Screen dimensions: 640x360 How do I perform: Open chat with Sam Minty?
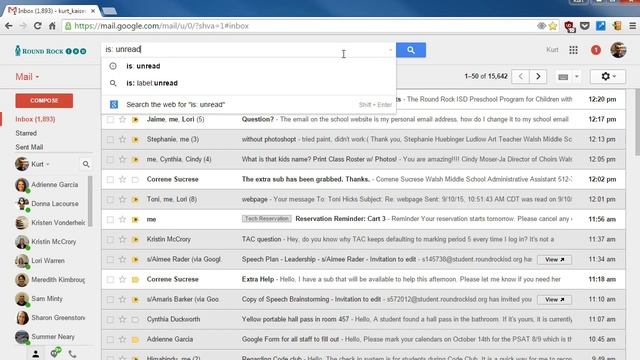click(x=47, y=299)
